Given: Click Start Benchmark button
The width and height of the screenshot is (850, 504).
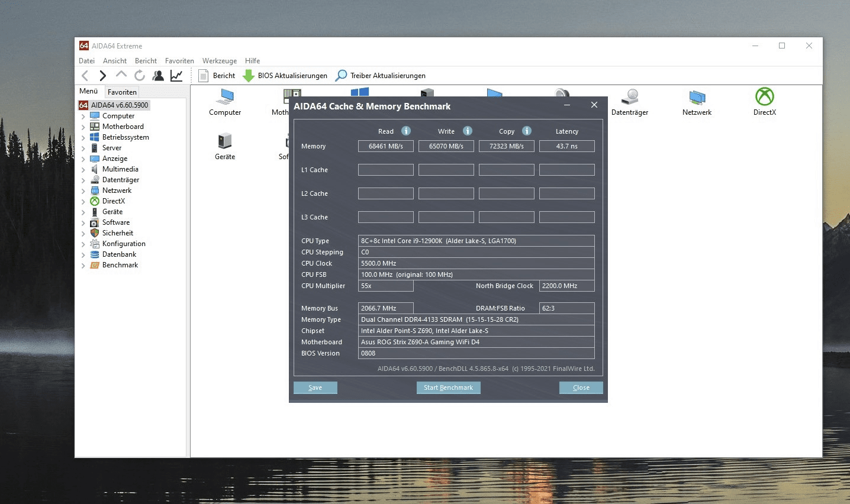Looking at the screenshot, I should point(448,387).
